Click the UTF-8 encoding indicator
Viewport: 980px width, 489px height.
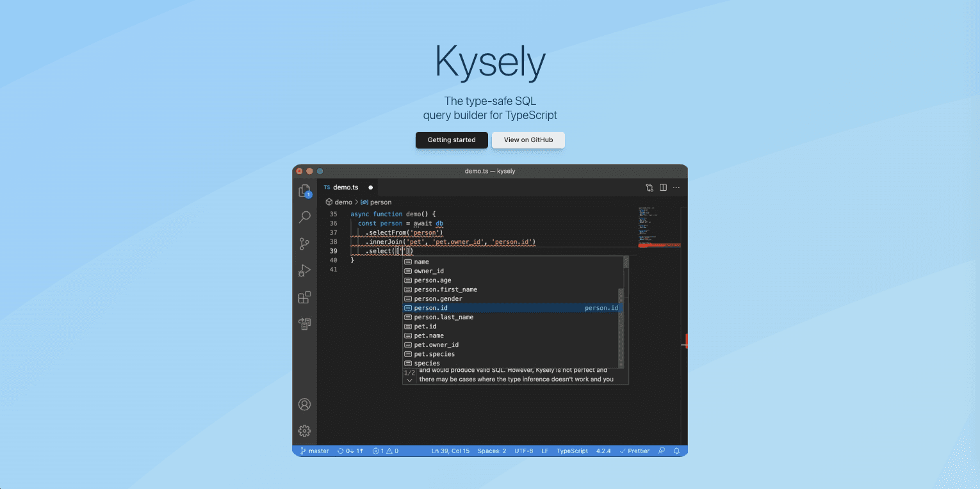[x=523, y=451]
